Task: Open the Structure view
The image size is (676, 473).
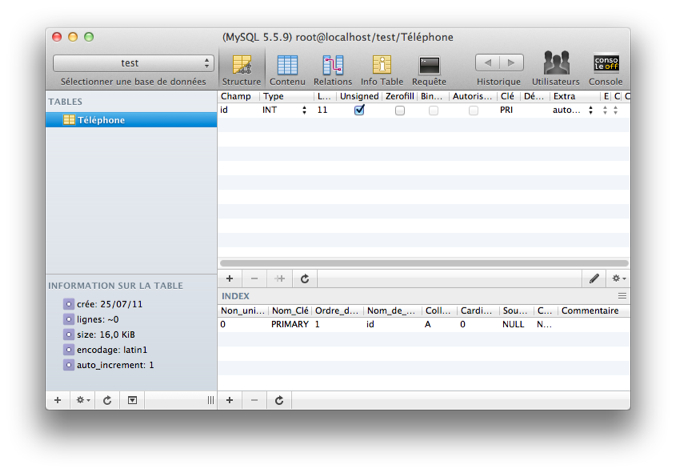Action: [x=241, y=70]
